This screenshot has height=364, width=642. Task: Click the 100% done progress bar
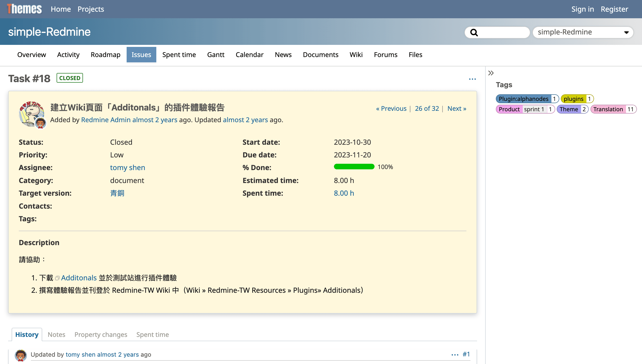[x=354, y=167]
